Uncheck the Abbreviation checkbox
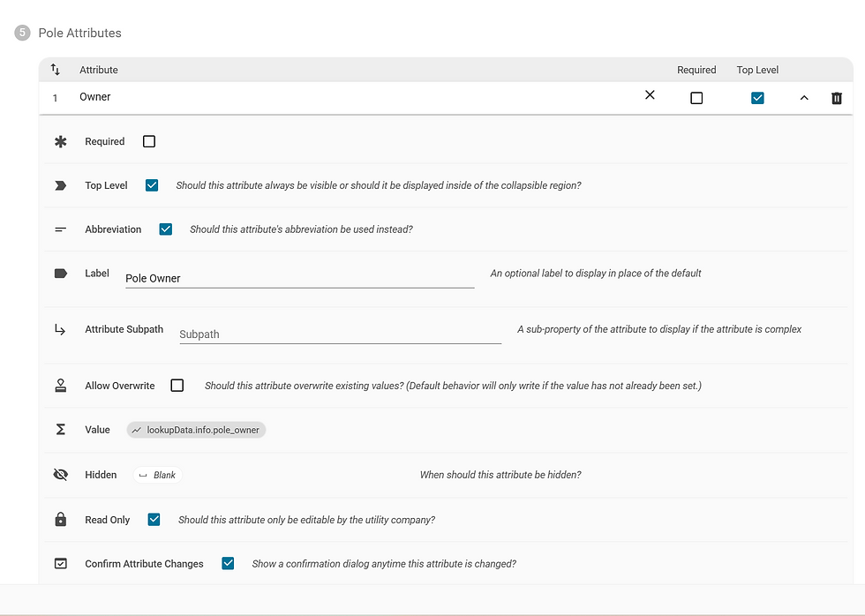 click(165, 229)
